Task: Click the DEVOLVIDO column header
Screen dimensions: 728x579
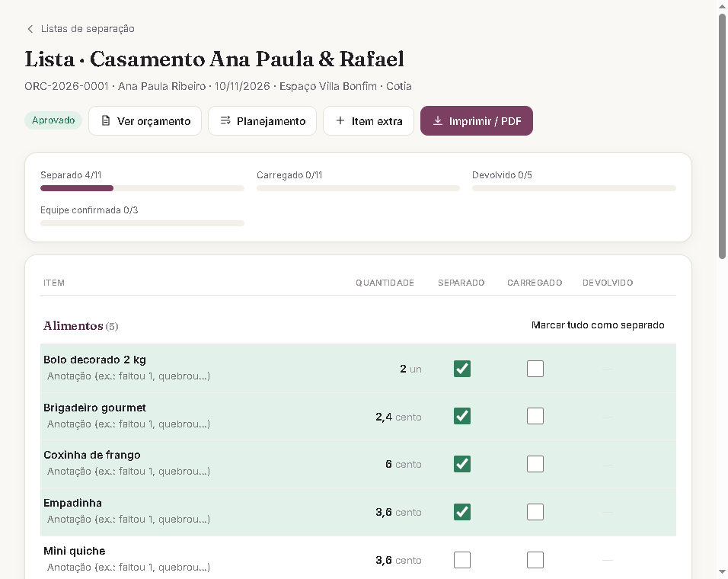Action: tap(607, 283)
